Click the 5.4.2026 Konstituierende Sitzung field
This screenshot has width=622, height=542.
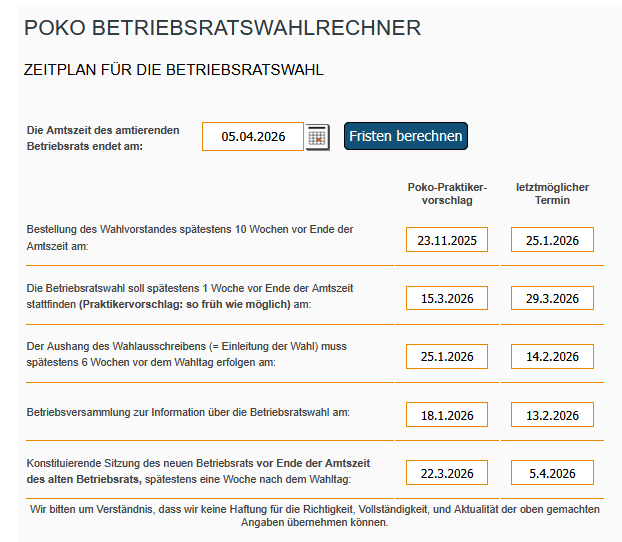552,473
